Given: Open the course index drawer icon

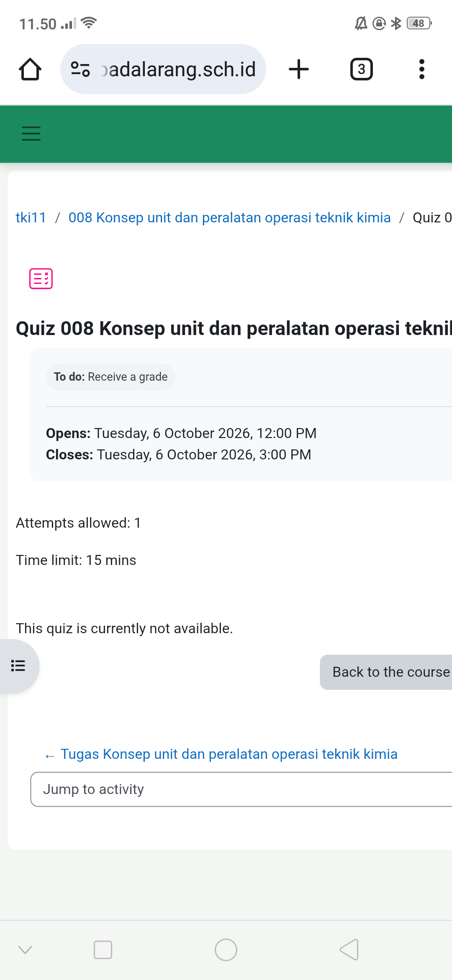Looking at the screenshot, I should click(x=18, y=665).
